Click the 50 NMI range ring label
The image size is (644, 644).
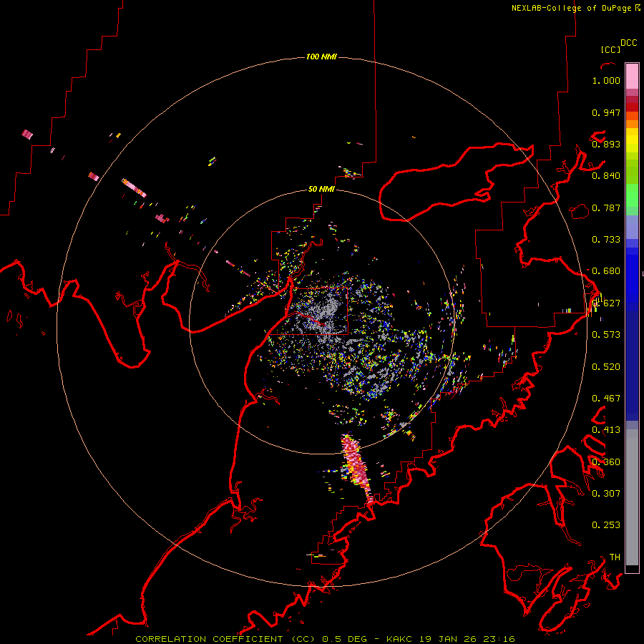click(321, 189)
